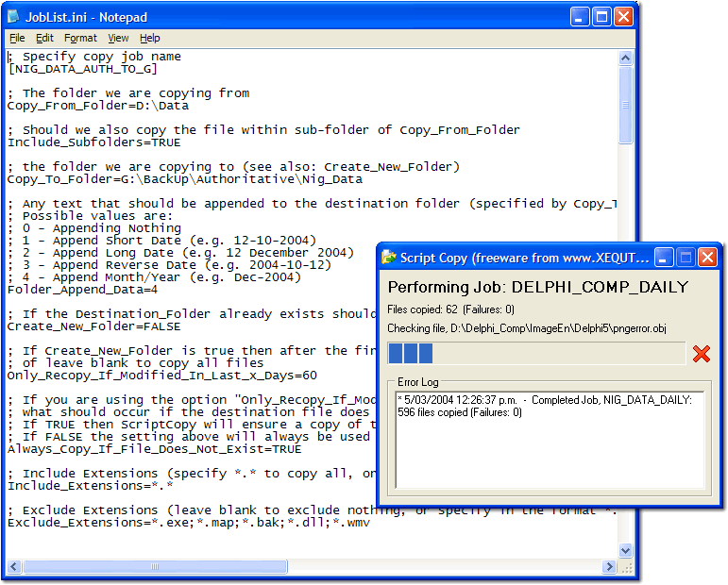Click the line [NIG_DATA_AUTH_TO_G]
This screenshot has height=585, width=728.
point(83,69)
